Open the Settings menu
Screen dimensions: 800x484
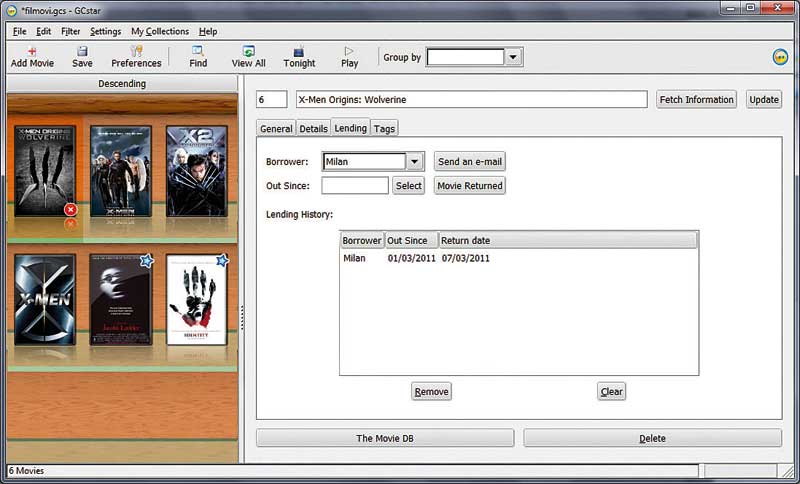pyautogui.click(x=106, y=32)
